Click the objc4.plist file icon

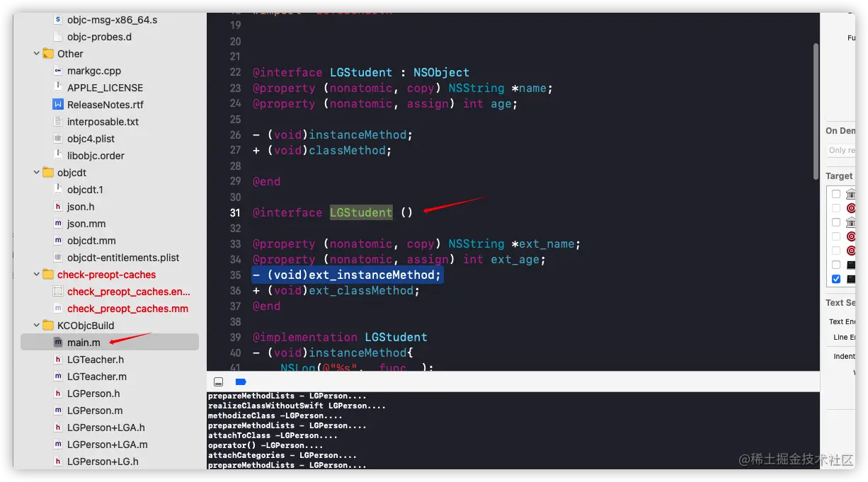[58, 139]
